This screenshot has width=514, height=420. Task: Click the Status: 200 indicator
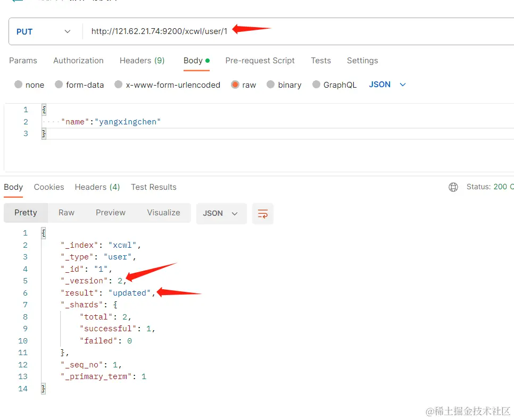pyautogui.click(x=490, y=187)
